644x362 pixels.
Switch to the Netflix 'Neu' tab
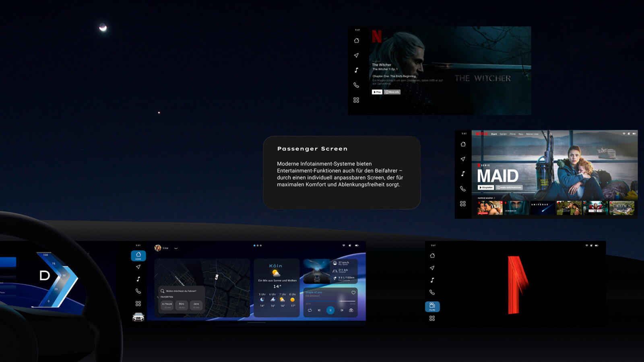coord(521,134)
